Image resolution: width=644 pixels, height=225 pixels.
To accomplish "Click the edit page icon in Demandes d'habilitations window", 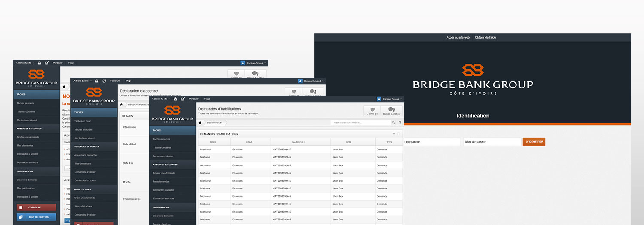I will [182, 99].
